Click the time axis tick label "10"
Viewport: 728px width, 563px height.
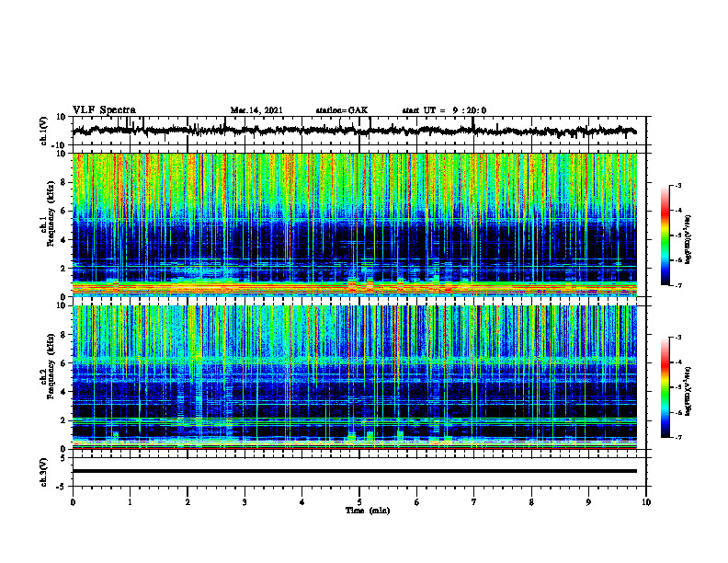click(646, 502)
